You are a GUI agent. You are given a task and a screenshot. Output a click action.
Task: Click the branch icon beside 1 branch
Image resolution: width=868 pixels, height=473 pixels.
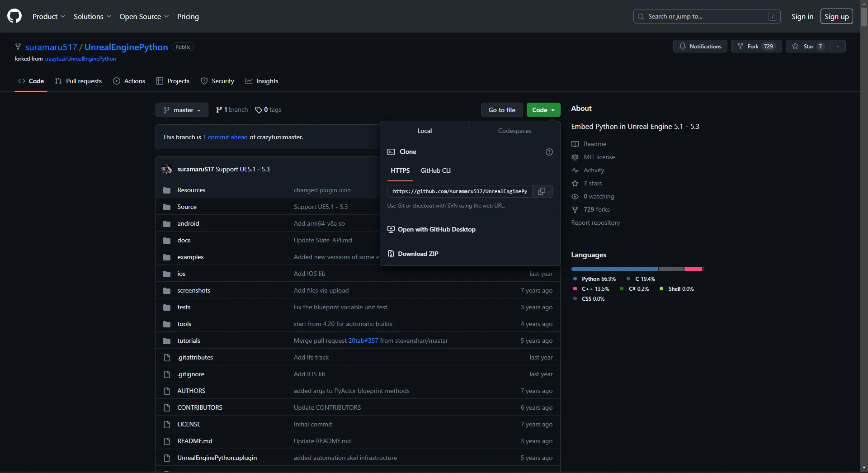pos(219,110)
